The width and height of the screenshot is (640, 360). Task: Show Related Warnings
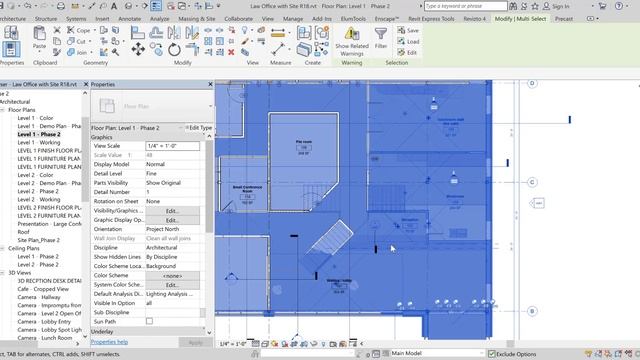(352, 41)
